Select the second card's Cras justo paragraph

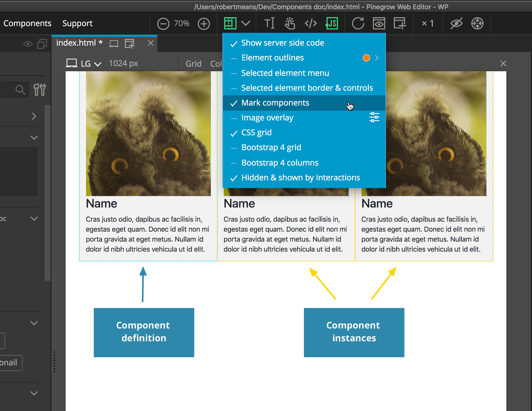coord(285,234)
